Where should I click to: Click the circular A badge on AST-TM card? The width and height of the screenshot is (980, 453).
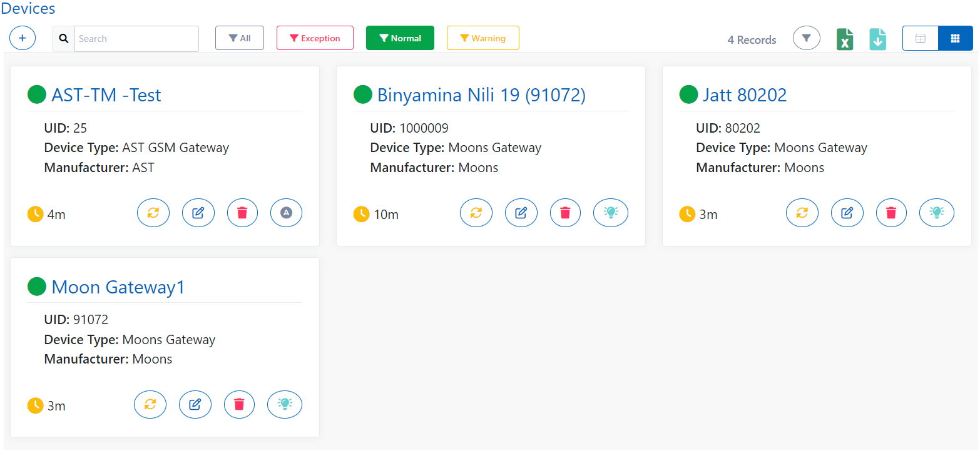click(x=286, y=213)
